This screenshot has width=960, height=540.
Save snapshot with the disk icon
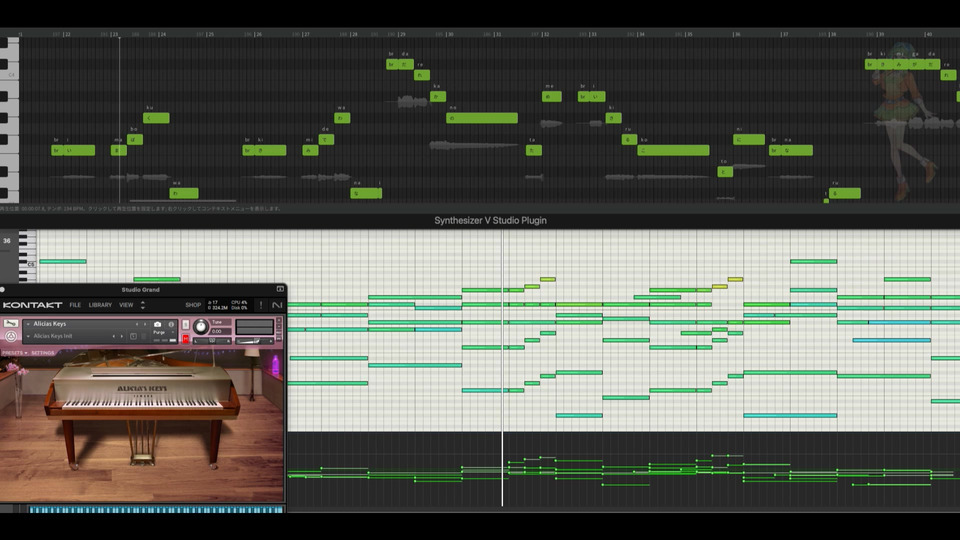(x=133, y=336)
